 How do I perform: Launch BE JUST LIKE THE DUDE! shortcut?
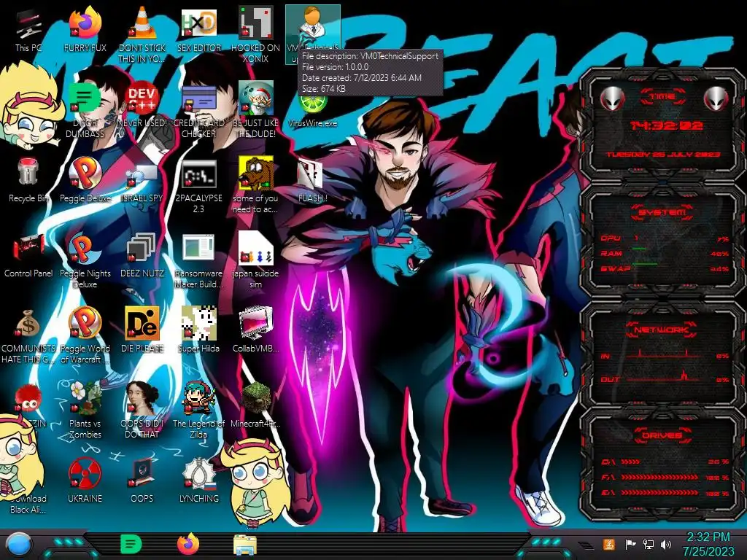(x=256, y=109)
